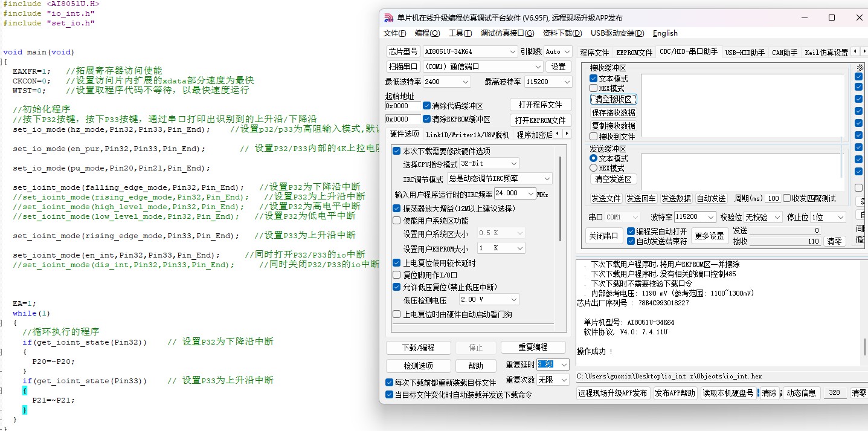
Task: Open the chip model dropdown AI8051U-34K64
Action: point(470,51)
